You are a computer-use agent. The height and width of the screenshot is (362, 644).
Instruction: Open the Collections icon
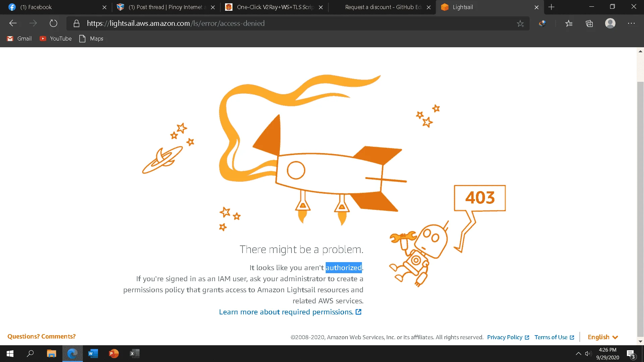pos(589,23)
